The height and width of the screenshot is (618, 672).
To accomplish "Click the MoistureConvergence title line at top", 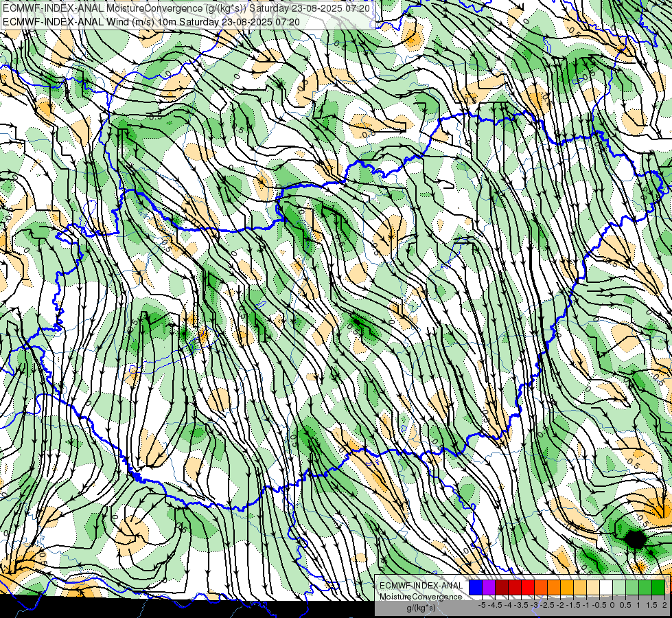I will coord(187,8).
